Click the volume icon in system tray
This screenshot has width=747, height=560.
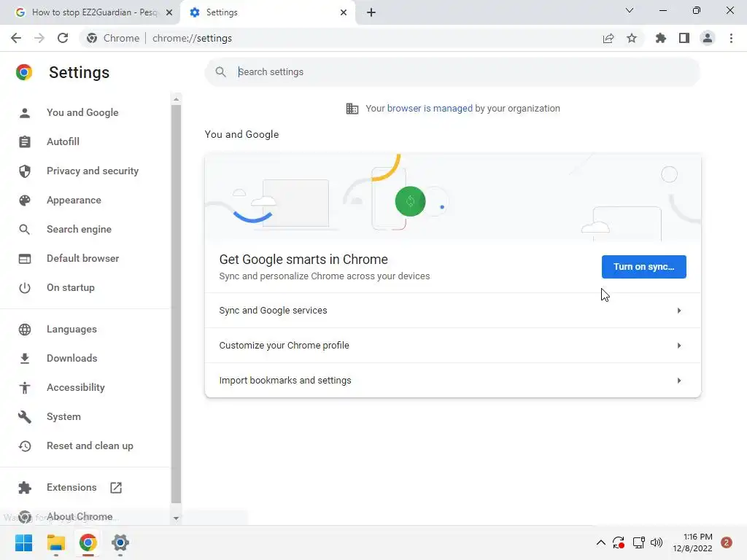click(657, 542)
